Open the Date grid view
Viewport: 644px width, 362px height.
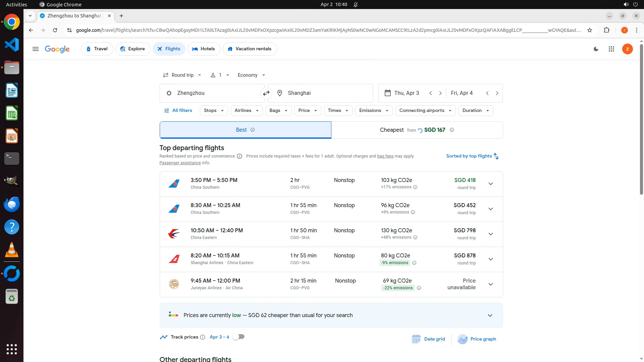[x=428, y=339]
